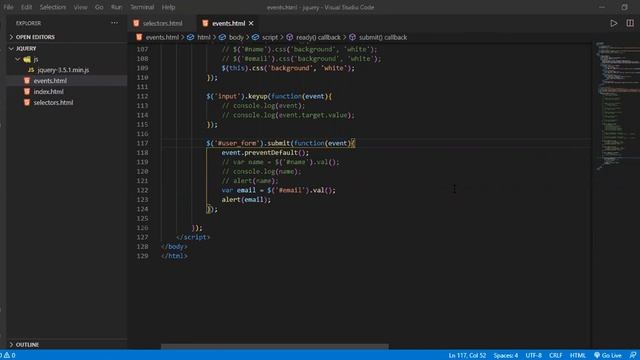Click the closing </html> tag line
Viewport: 640px width, 360px height.
pos(174,256)
